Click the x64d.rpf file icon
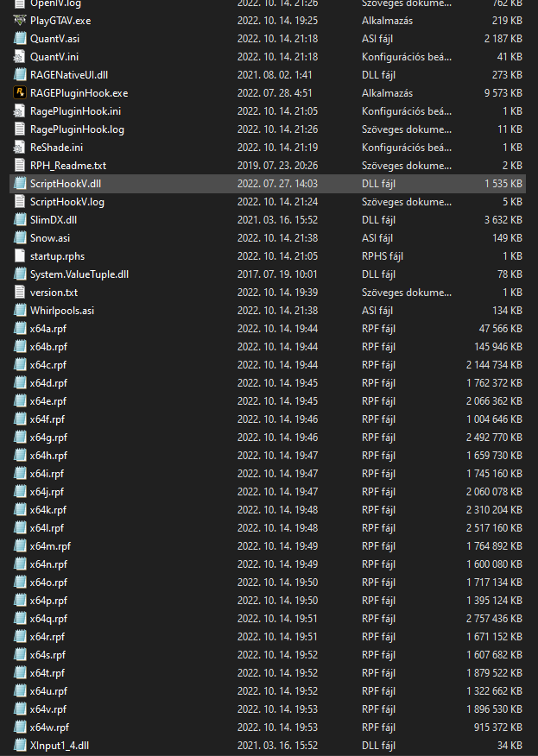The width and height of the screenshot is (538, 756). (x=20, y=383)
